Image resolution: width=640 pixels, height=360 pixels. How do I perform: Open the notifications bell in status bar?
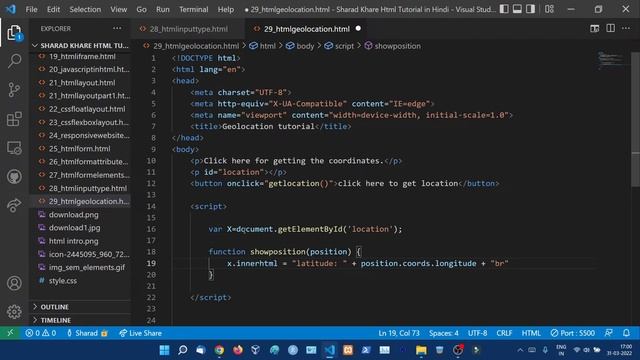click(x=627, y=333)
